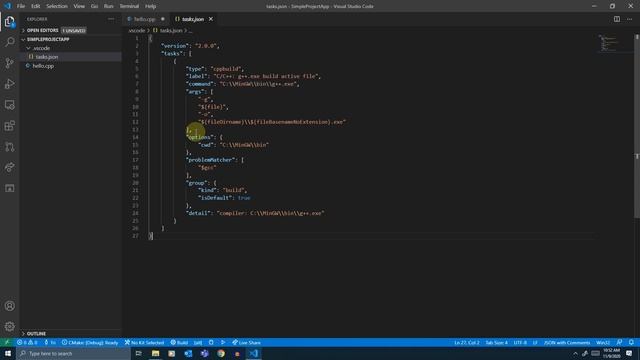Click the Visual Studio Code taskbar icon
This screenshot has width=640, height=360.
pos(253,353)
